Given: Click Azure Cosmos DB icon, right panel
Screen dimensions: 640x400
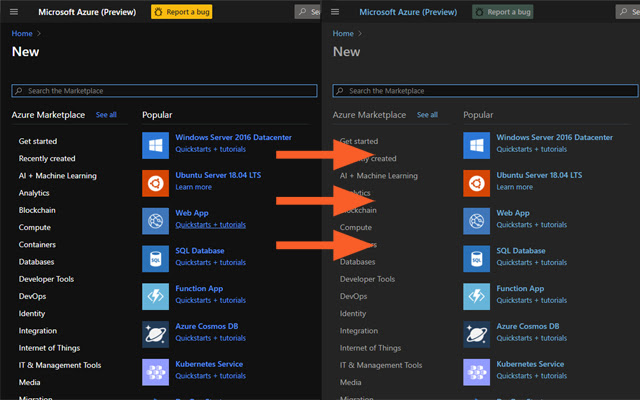Looking at the screenshot, I should coord(477,334).
